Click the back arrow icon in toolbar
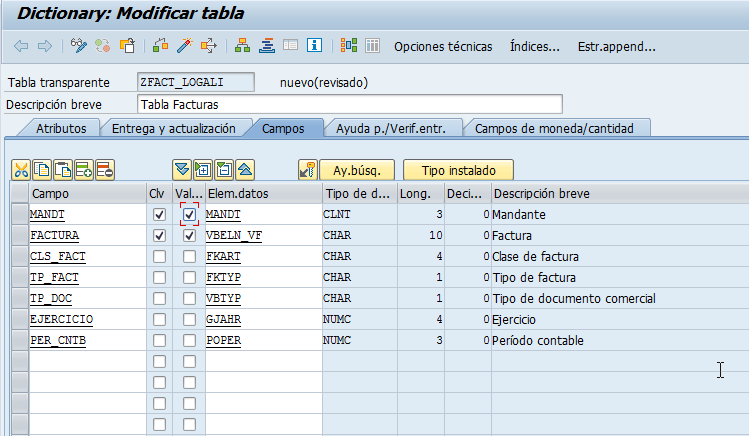 point(21,46)
